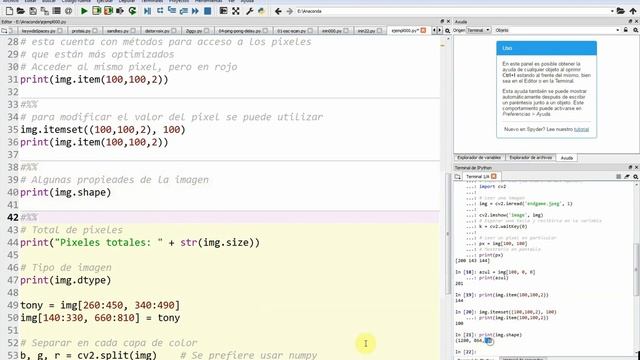The height and width of the screenshot is (360, 640).
Task: Run the selection or current line icon
Action: pyautogui.click(x=120, y=11)
